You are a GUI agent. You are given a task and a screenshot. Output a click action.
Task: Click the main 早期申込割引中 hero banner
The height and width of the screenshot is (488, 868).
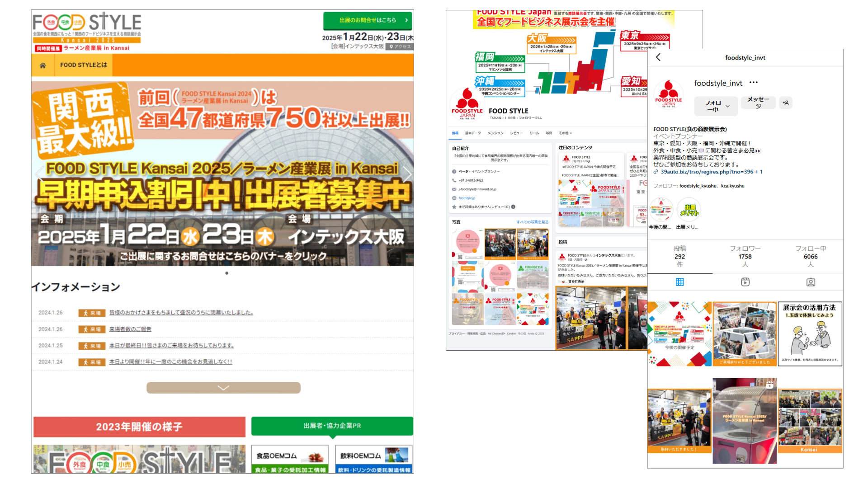pos(222,174)
